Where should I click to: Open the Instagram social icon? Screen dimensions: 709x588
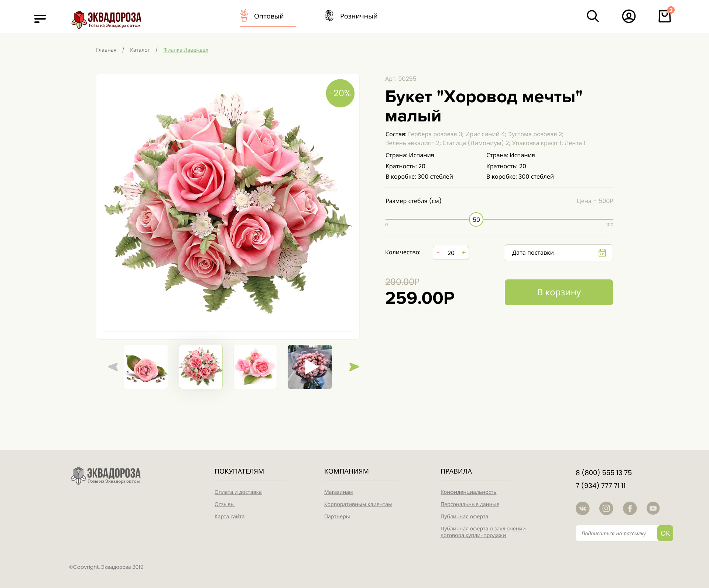[606, 508]
